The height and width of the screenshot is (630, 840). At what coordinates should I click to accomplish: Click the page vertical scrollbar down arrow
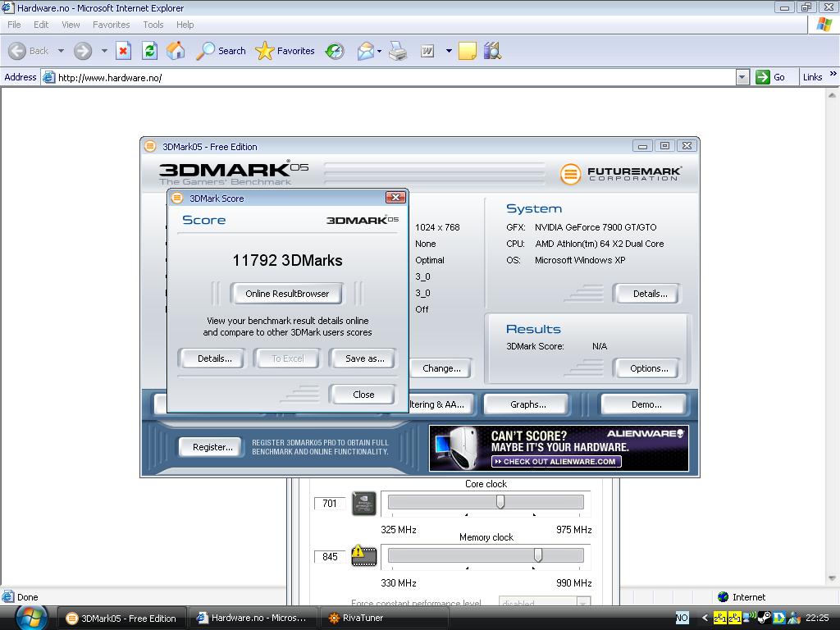832,578
